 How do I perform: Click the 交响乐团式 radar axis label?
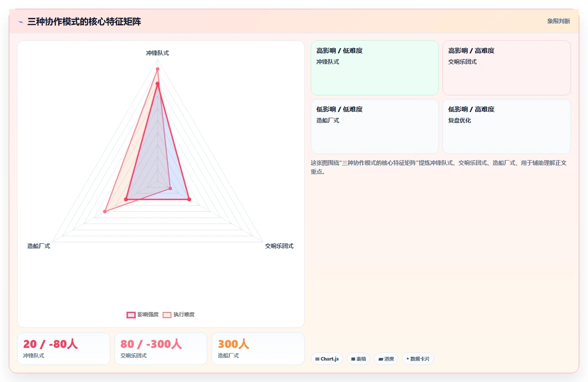(279, 246)
